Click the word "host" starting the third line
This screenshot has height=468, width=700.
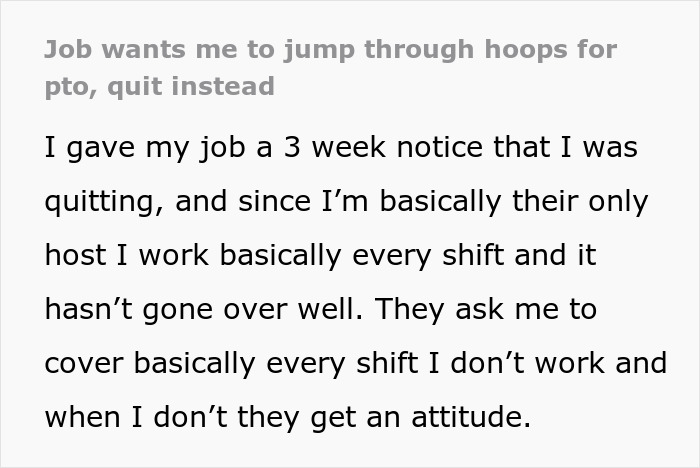tap(76, 256)
